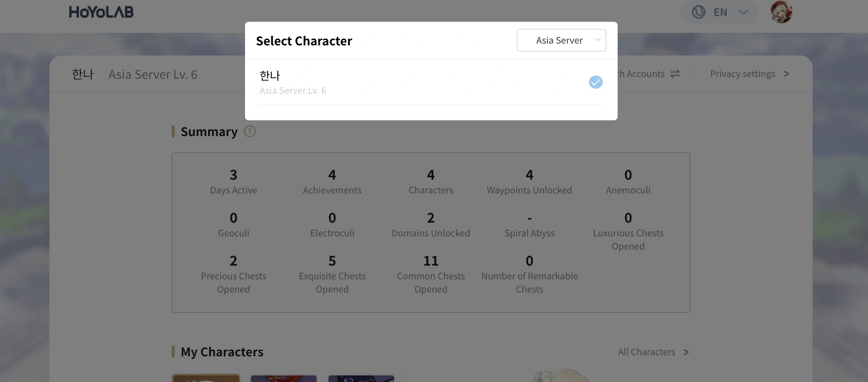The width and height of the screenshot is (868, 382).
Task: Open your profile avatar in the top corner
Action: (x=780, y=11)
